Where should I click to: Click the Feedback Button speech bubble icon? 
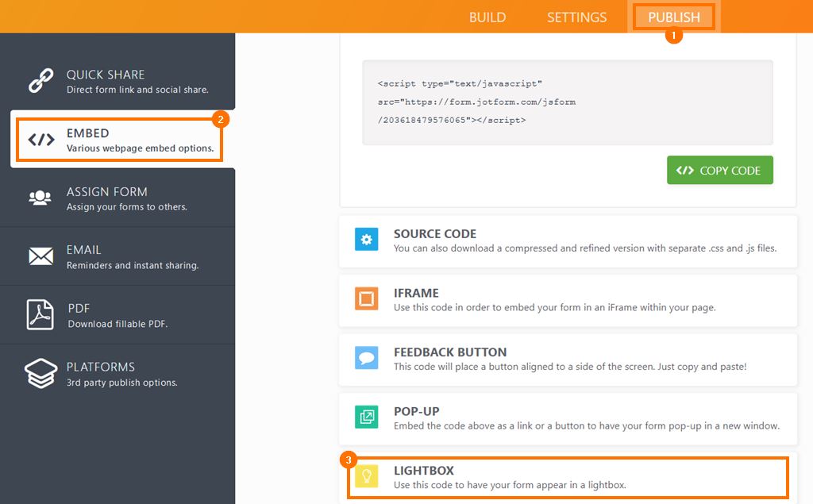point(367,358)
